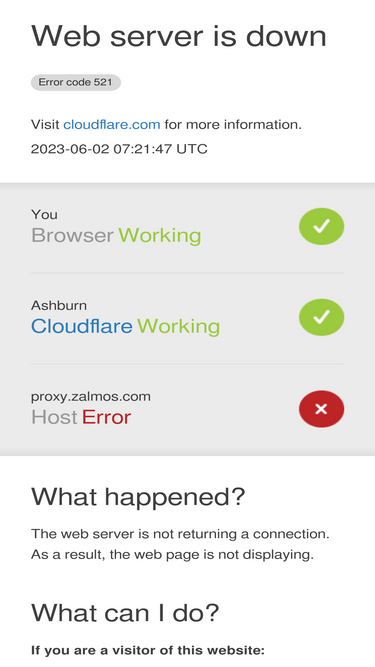Click the 2023-06-02 UTC timestamp text
Screen dimensions: 375x667
(119, 149)
